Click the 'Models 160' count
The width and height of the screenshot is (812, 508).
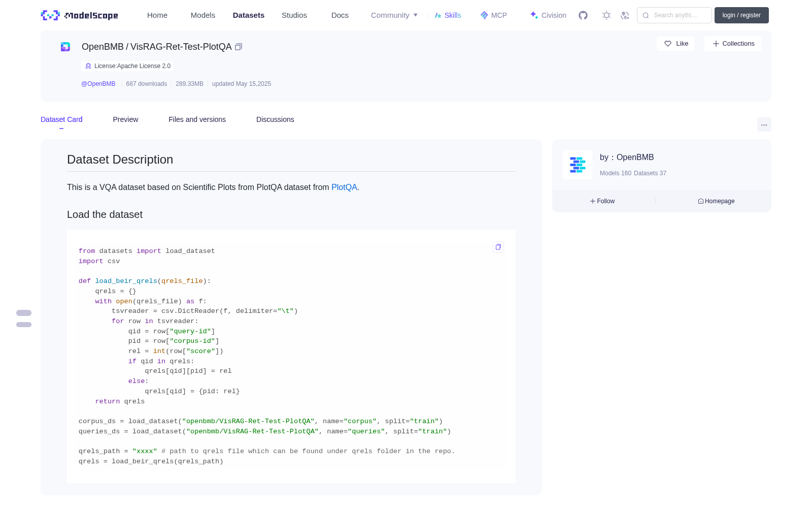tap(616, 173)
